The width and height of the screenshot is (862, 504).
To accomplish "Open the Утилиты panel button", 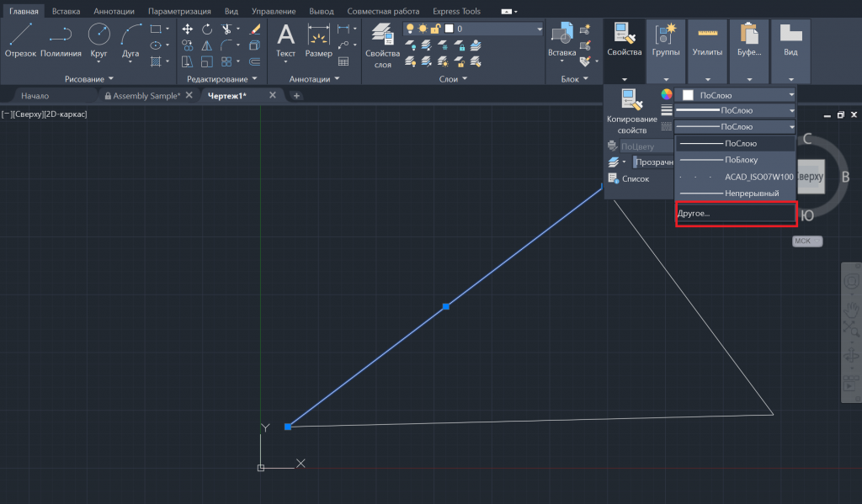I will (x=707, y=50).
